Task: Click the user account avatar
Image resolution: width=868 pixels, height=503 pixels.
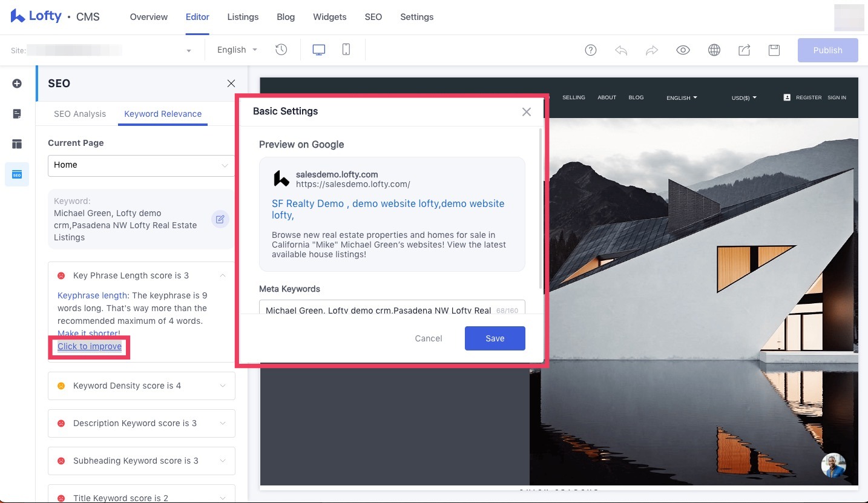Action: (849, 17)
